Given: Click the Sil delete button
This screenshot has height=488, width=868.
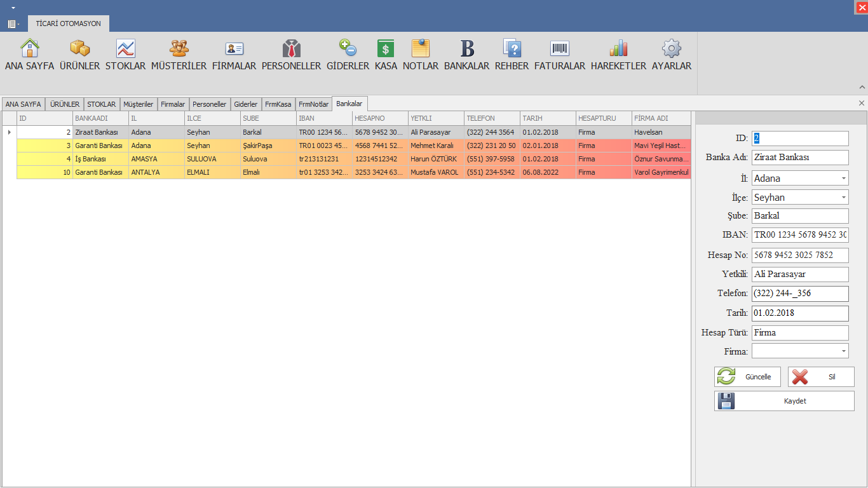Looking at the screenshot, I should (821, 377).
